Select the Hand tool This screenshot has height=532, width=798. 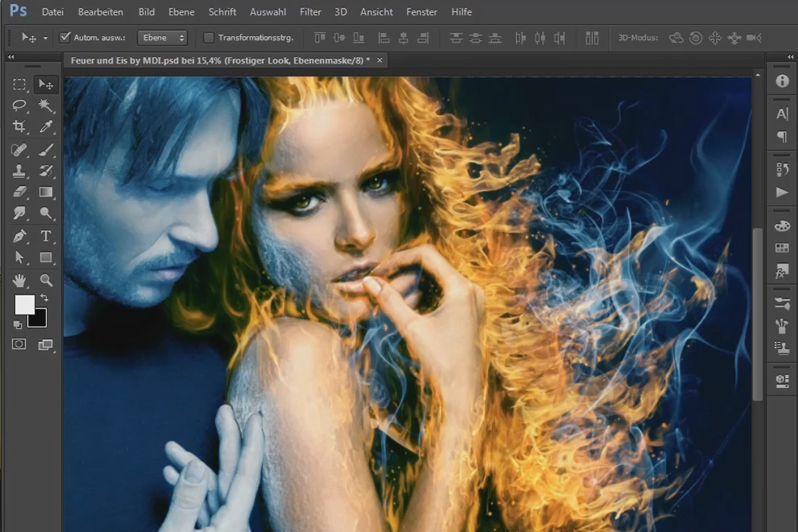coord(19,280)
